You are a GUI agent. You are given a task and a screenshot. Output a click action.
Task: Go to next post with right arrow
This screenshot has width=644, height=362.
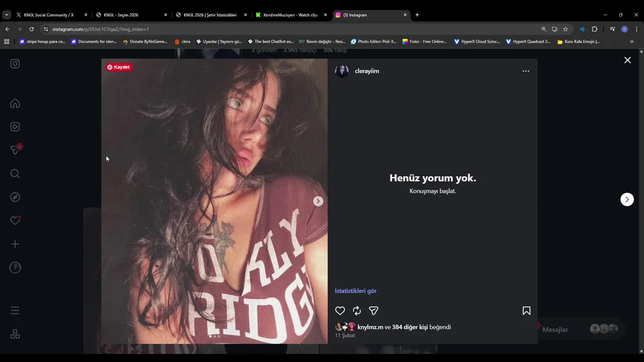click(x=627, y=199)
